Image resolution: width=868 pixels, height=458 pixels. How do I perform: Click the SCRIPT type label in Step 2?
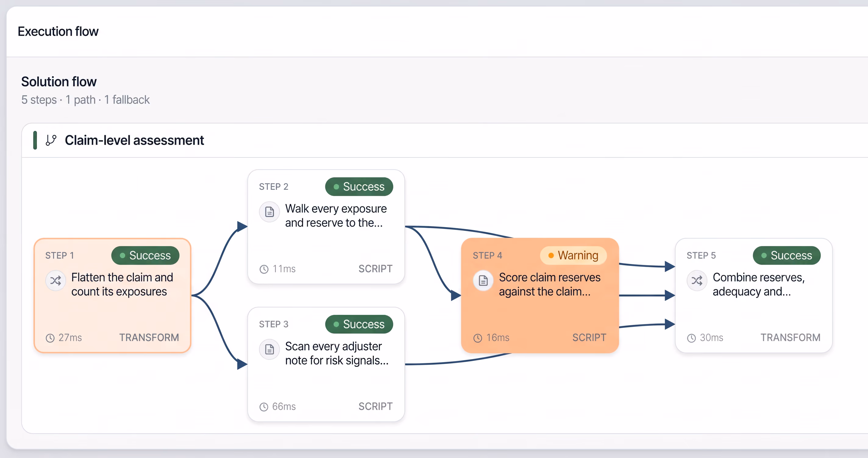[375, 269]
